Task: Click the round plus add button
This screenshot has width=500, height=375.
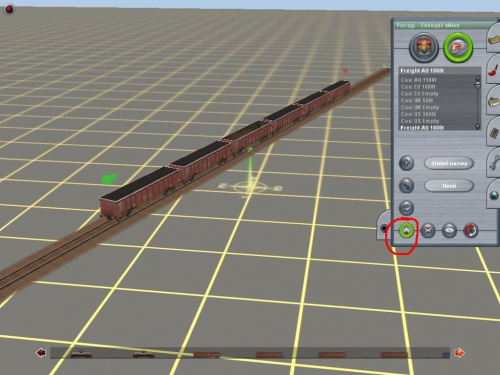Action: coord(406,163)
